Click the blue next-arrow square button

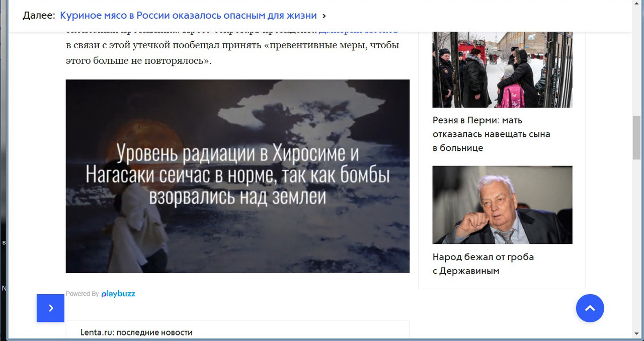point(50,308)
